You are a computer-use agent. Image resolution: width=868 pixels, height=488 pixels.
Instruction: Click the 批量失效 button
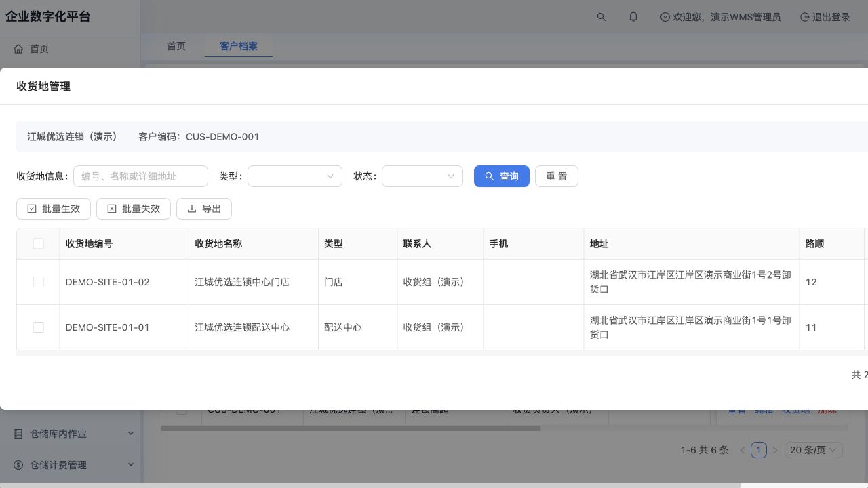click(134, 209)
